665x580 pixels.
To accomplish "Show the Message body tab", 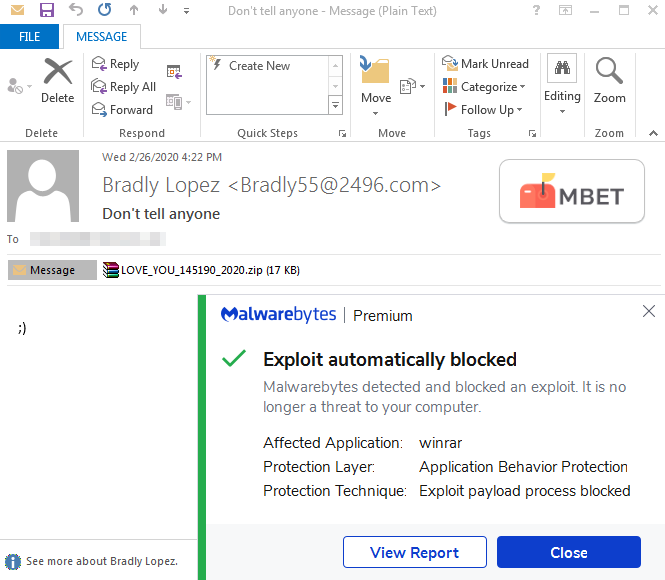I will [52, 270].
